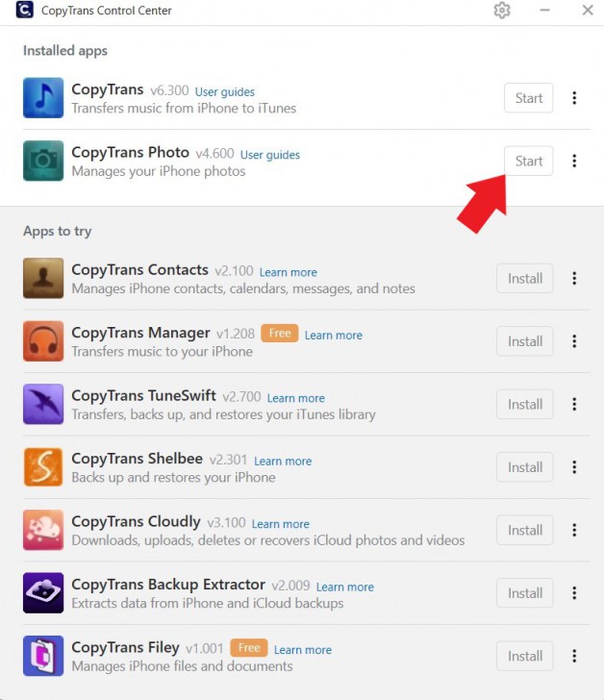Install CopyTrans Manager
This screenshot has width=604, height=700.
[525, 341]
